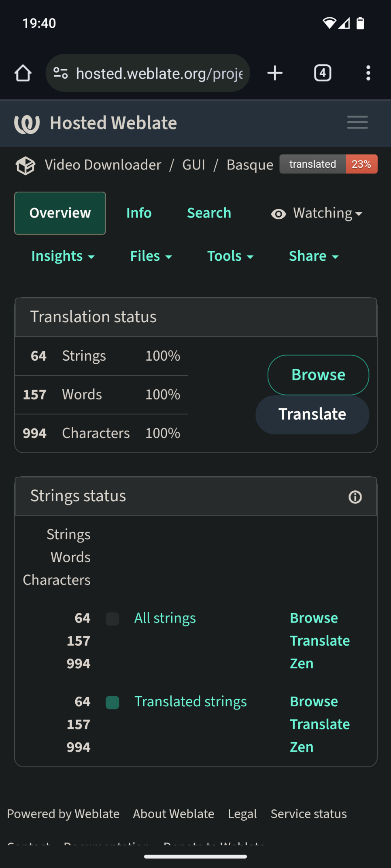This screenshot has width=391, height=868.
Task: Click the Strings status info icon
Action: tap(355, 497)
